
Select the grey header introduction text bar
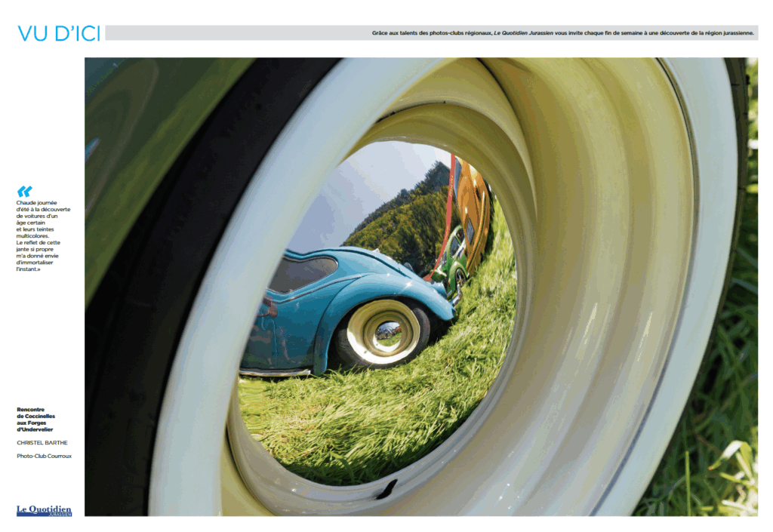tap(431, 33)
